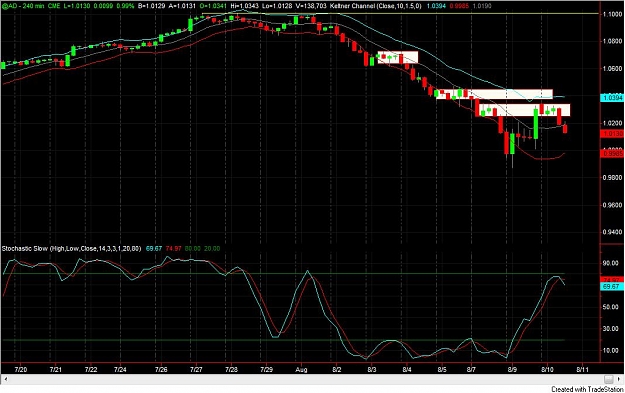Click the '7/22' date label
Screen dimensions: 625x393
pos(91,369)
